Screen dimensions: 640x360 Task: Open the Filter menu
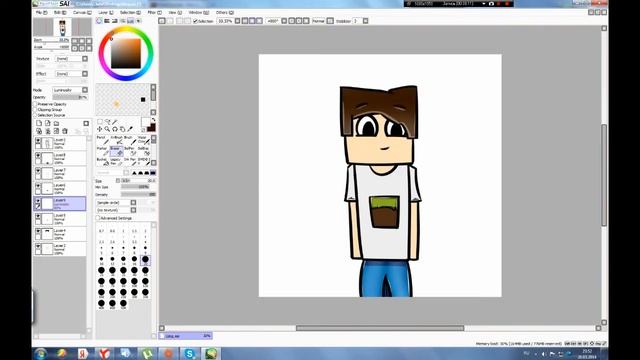coord(154,13)
